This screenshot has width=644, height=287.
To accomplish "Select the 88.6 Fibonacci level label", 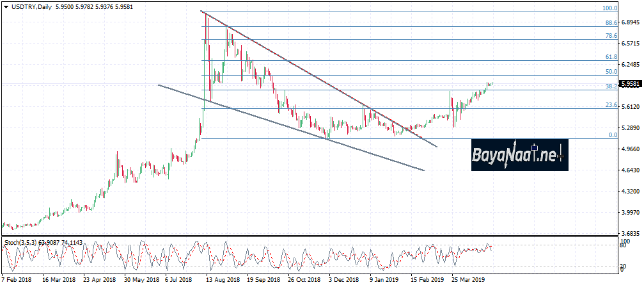I will coord(610,23).
